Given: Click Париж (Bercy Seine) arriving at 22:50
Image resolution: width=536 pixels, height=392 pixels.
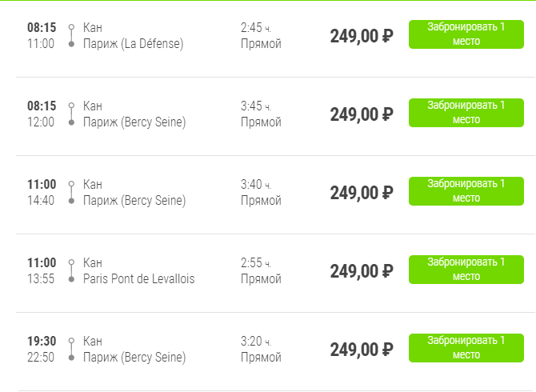Looking at the screenshot, I should 134,358.
